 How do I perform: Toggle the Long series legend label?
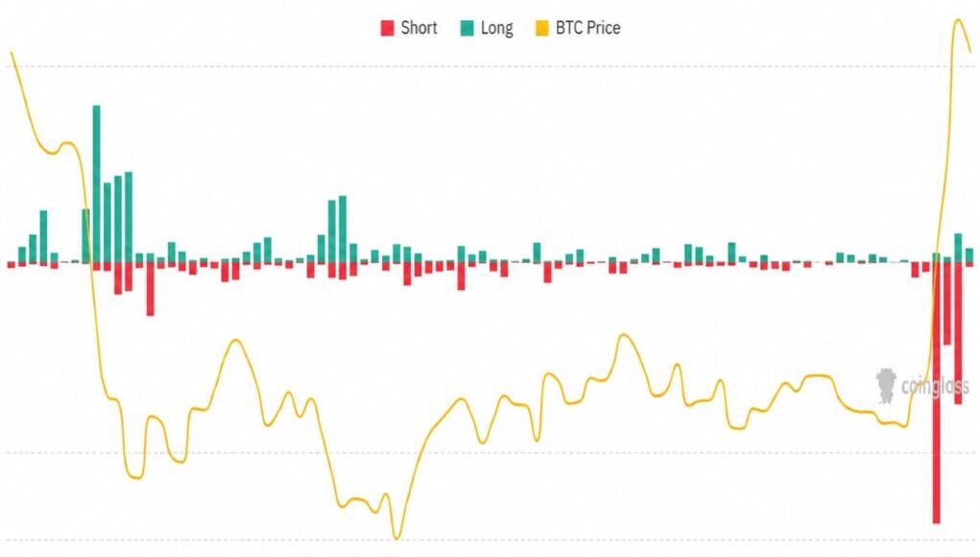tap(497, 28)
